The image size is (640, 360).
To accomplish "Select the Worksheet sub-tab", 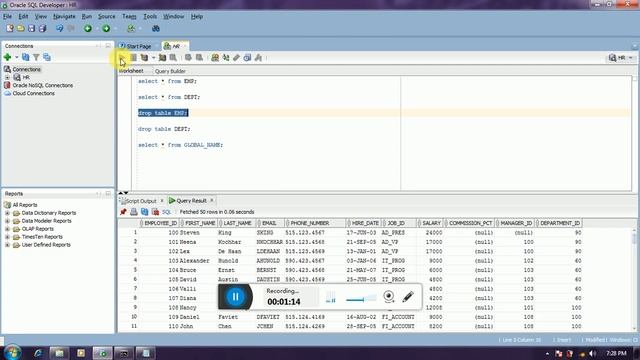I will click(131, 71).
